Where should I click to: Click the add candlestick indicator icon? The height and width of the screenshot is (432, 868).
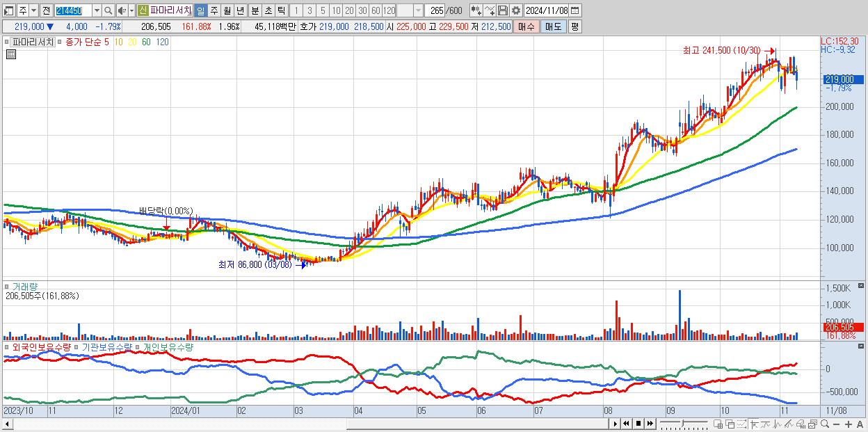point(476,10)
